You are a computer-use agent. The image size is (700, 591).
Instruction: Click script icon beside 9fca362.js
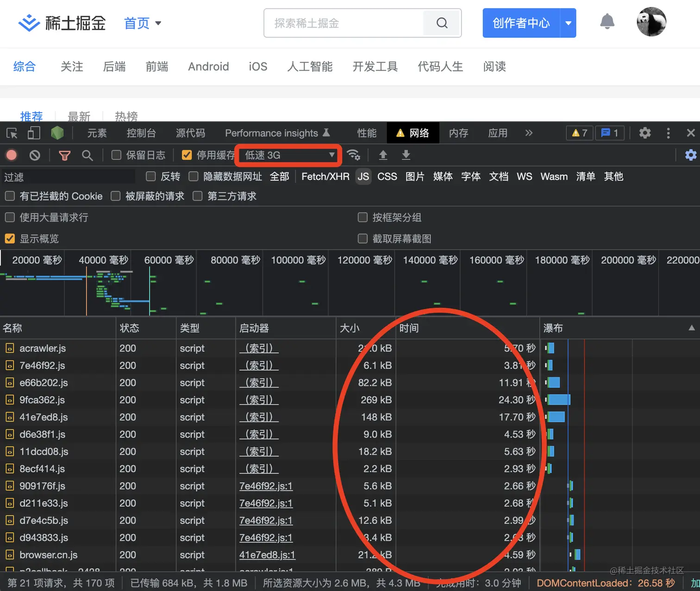click(9, 400)
